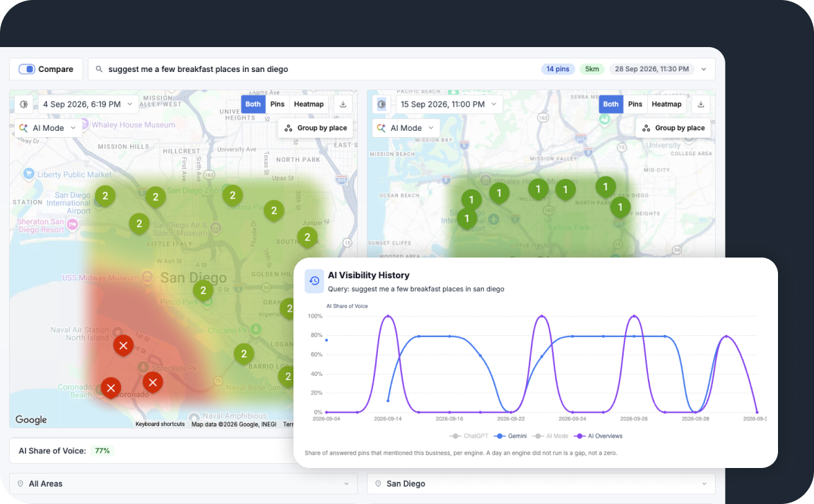
Task: Click the green pin near Barrio Logan
Action: click(244, 354)
